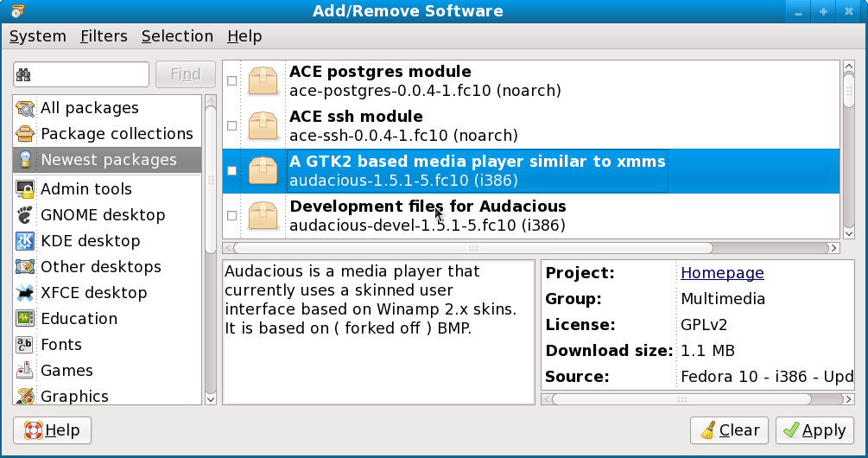Select the ace-postgres-0.0.4-1.fc10 package row
This screenshot has width=868, height=458.
coord(531,81)
